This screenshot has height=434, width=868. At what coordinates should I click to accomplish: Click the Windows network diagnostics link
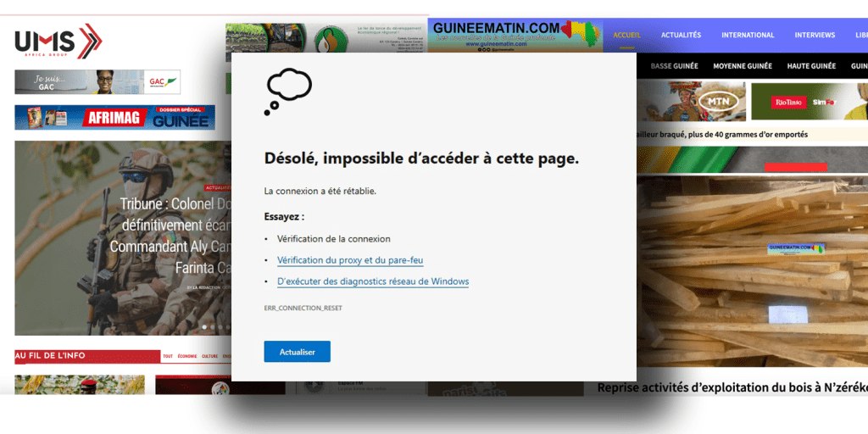tap(373, 281)
